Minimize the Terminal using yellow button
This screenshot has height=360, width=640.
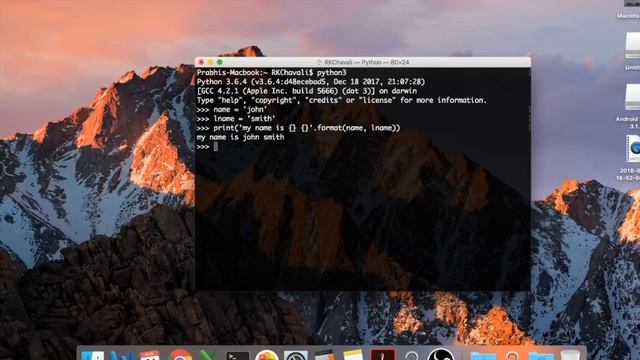[211, 62]
